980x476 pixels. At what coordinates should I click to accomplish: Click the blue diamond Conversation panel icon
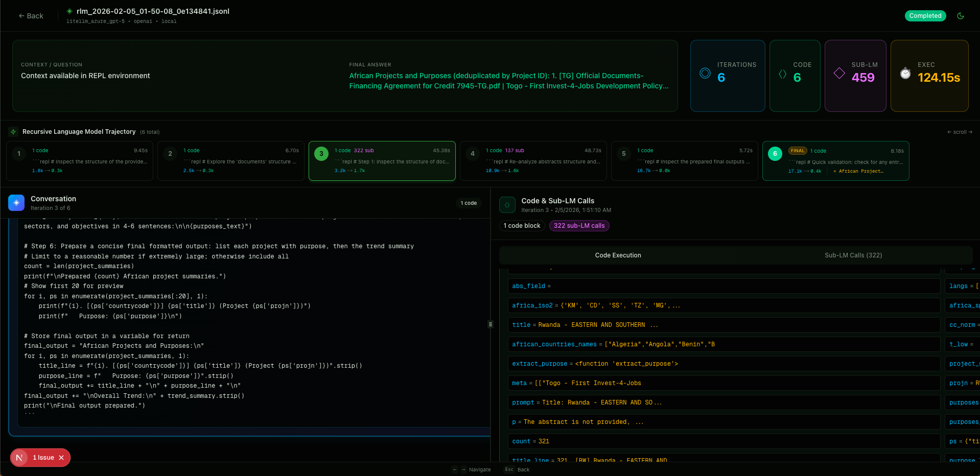point(16,203)
